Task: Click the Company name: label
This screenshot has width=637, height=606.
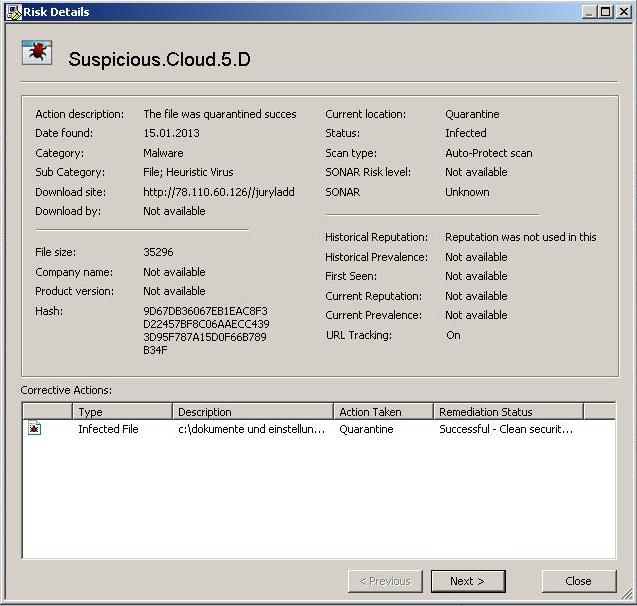Action: point(74,272)
